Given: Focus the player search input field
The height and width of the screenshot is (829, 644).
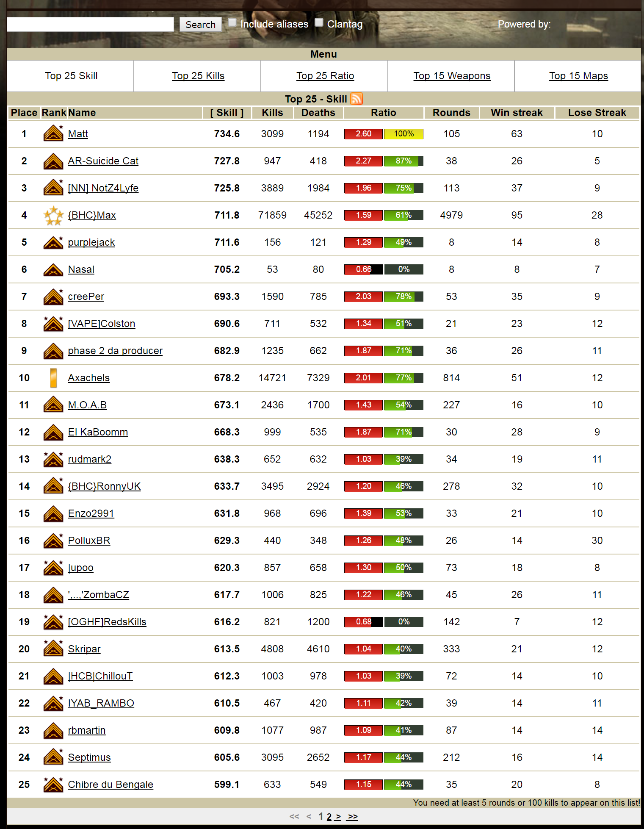Looking at the screenshot, I should pyautogui.click(x=90, y=24).
